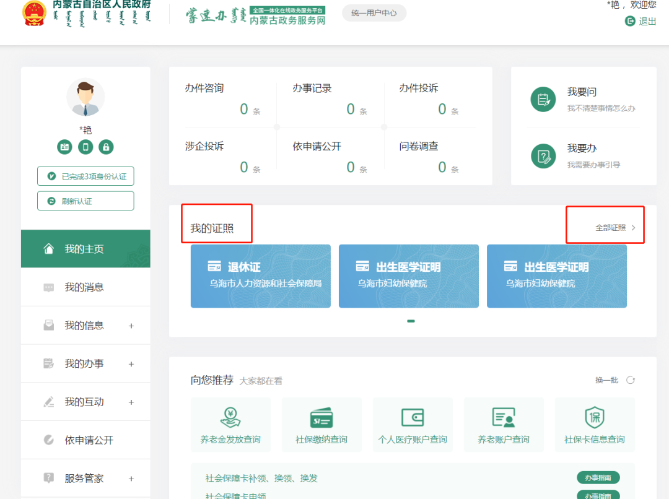
Task: Select 依申请公开 in sidebar
Action: (x=88, y=440)
